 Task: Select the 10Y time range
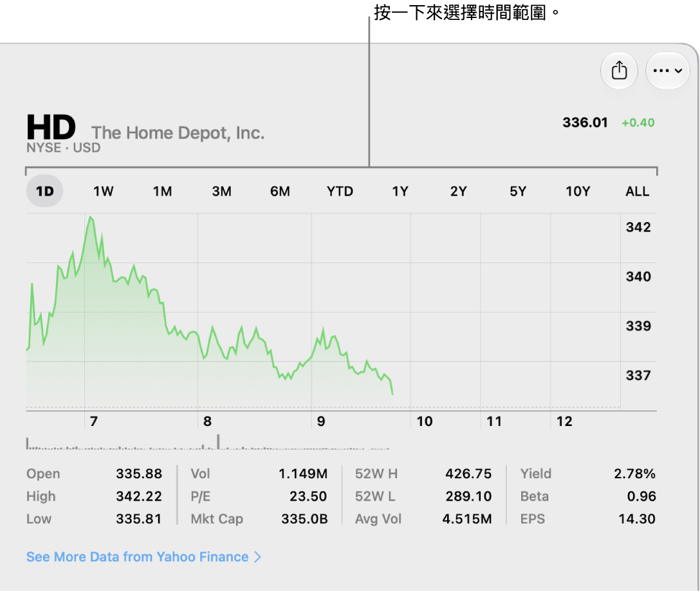coord(578,191)
